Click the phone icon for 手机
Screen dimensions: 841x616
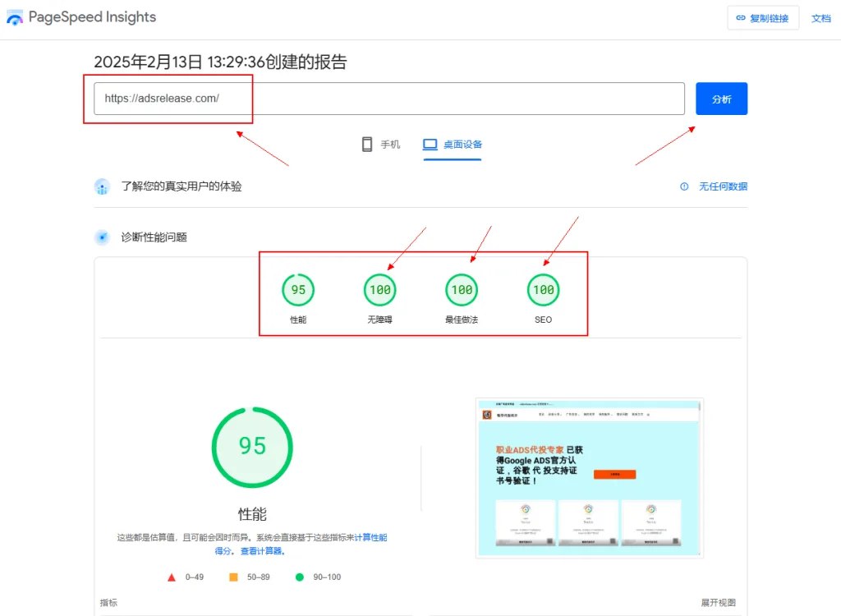click(x=367, y=145)
